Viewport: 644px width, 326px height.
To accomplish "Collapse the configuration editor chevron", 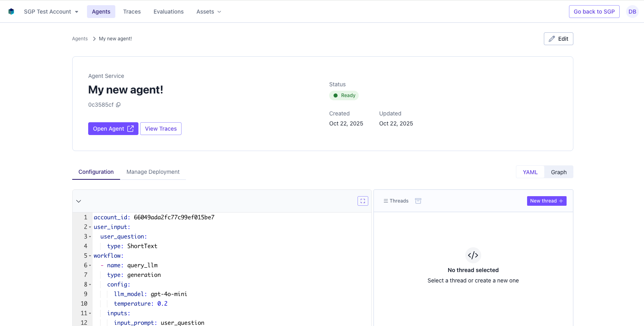I will (x=79, y=201).
